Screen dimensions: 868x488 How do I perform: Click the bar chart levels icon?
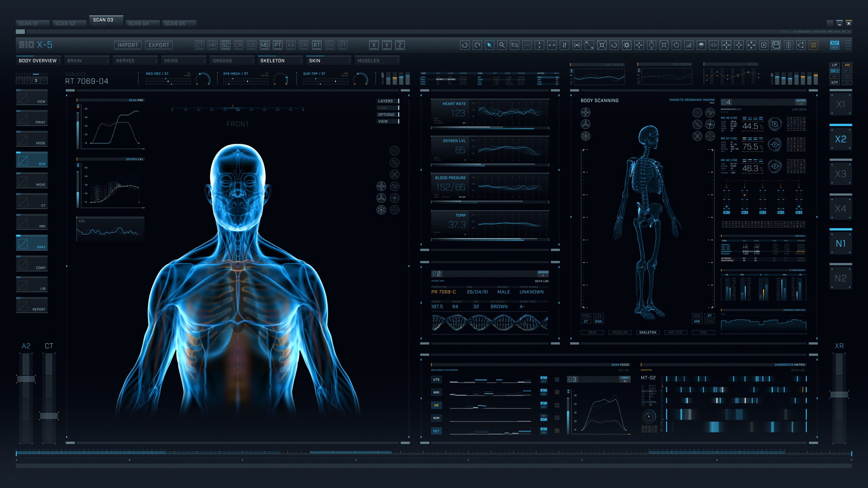point(689,45)
